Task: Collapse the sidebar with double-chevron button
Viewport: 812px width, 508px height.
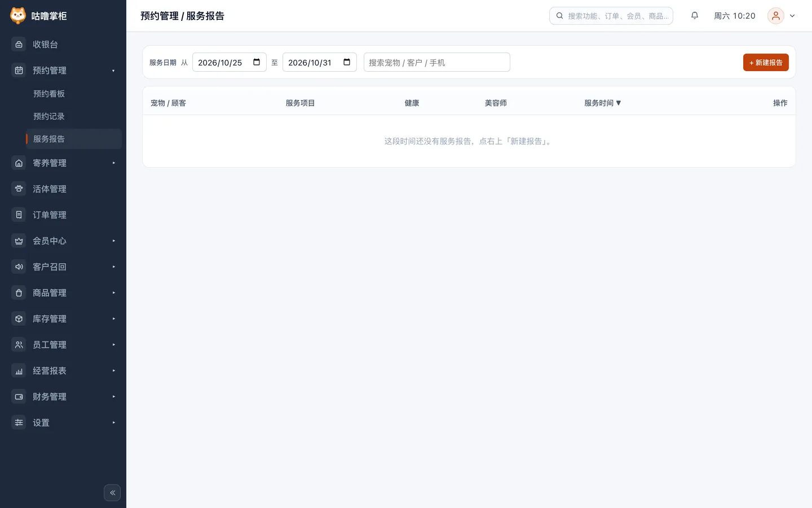Action: 112,493
